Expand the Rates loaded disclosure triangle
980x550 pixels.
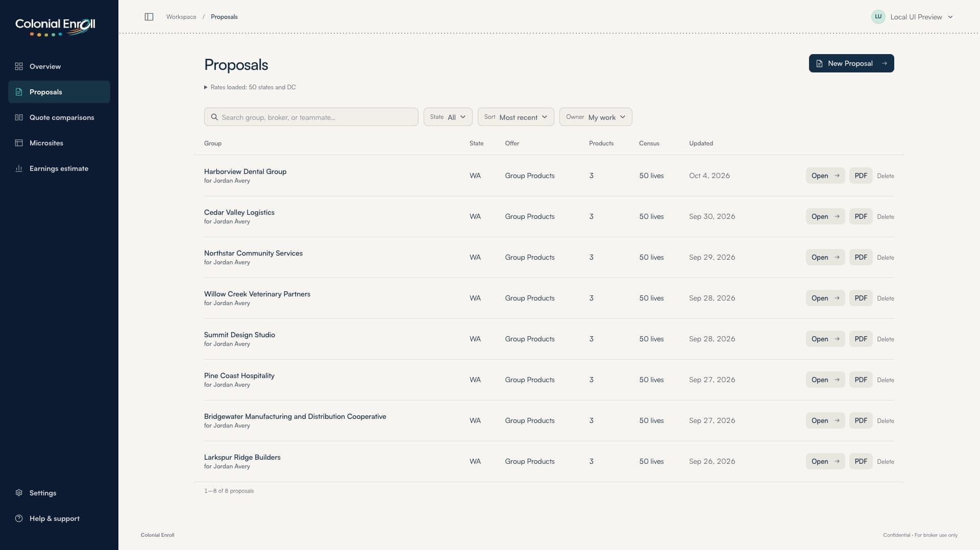(206, 87)
